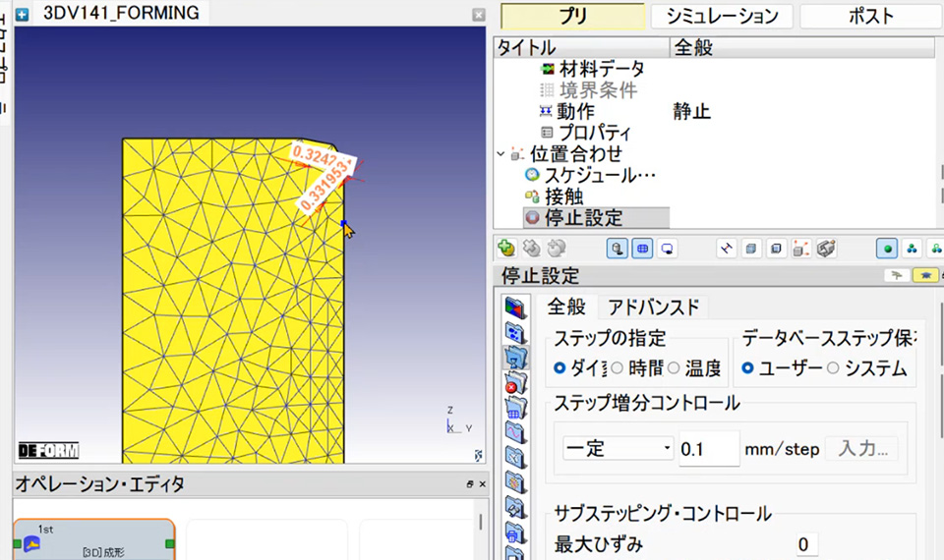Image resolution: width=944 pixels, height=560 pixels.
Task: Click the yellow graduation cap icon
Action: coord(925,275)
